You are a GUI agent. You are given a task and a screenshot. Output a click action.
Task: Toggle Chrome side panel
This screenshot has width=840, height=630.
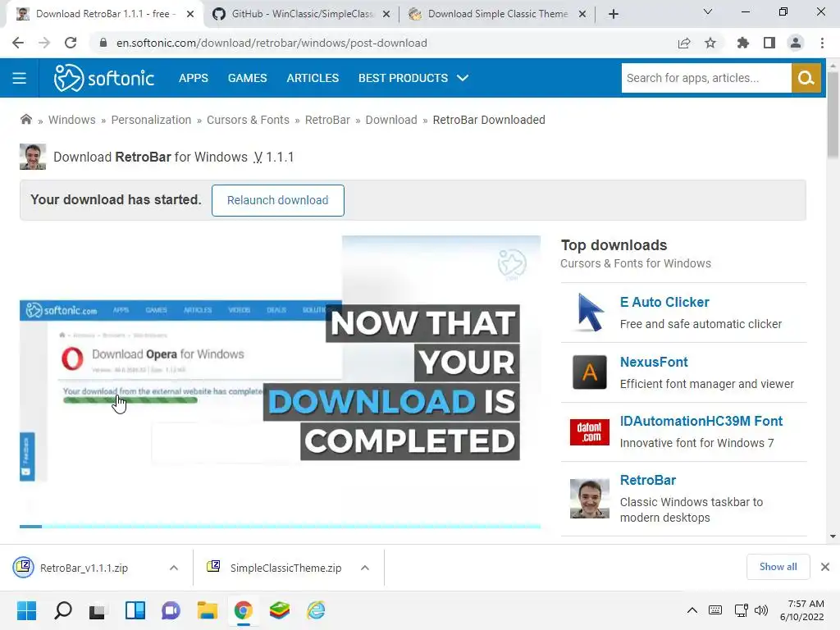pos(769,43)
